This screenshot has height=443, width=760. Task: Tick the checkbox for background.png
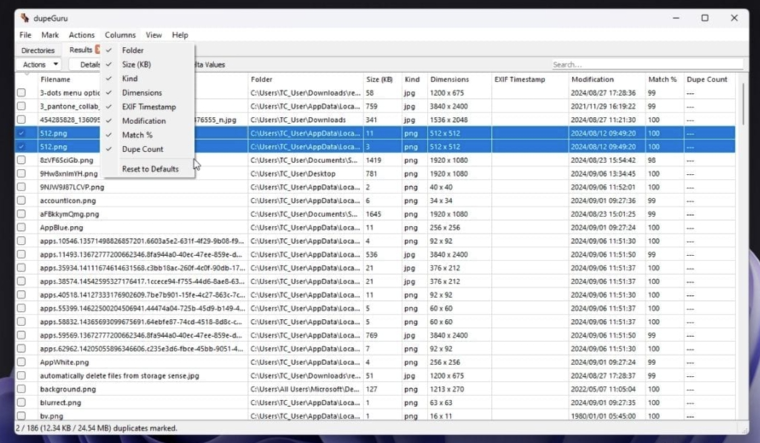tap(21, 389)
